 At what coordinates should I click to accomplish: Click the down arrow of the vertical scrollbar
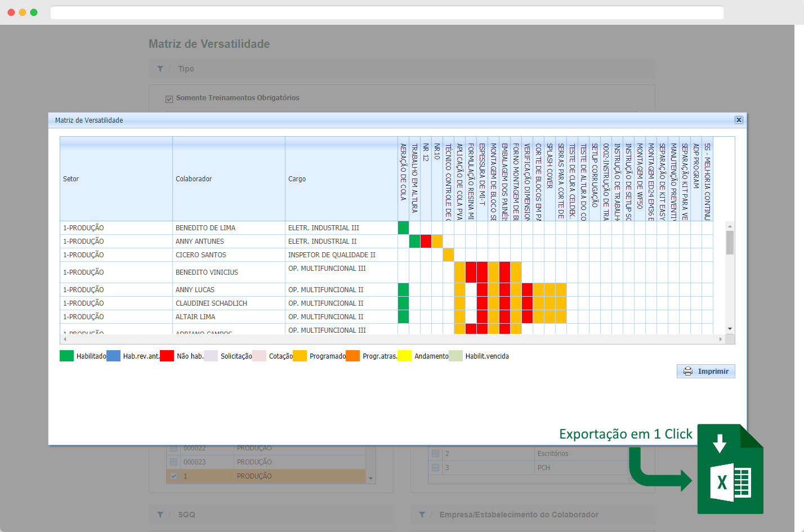tap(730, 328)
